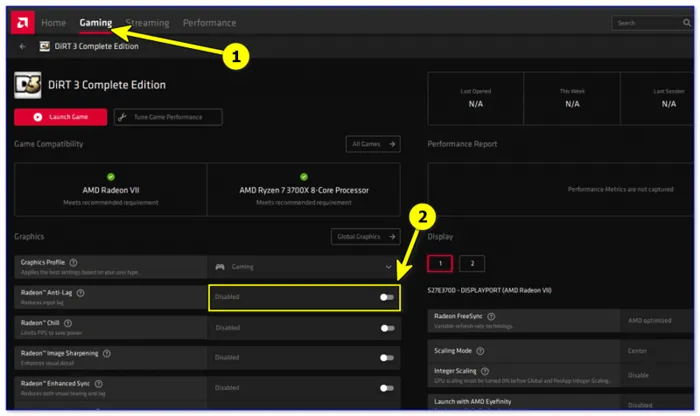Image resolution: width=700 pixels, height=416 pixels.
Task: Click the AMD logo icon
Action: coord(22,22)
